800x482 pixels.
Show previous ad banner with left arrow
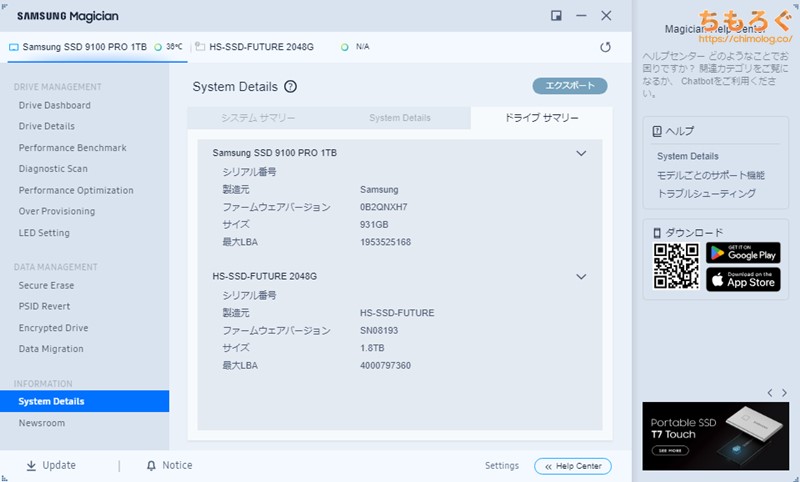770,393
